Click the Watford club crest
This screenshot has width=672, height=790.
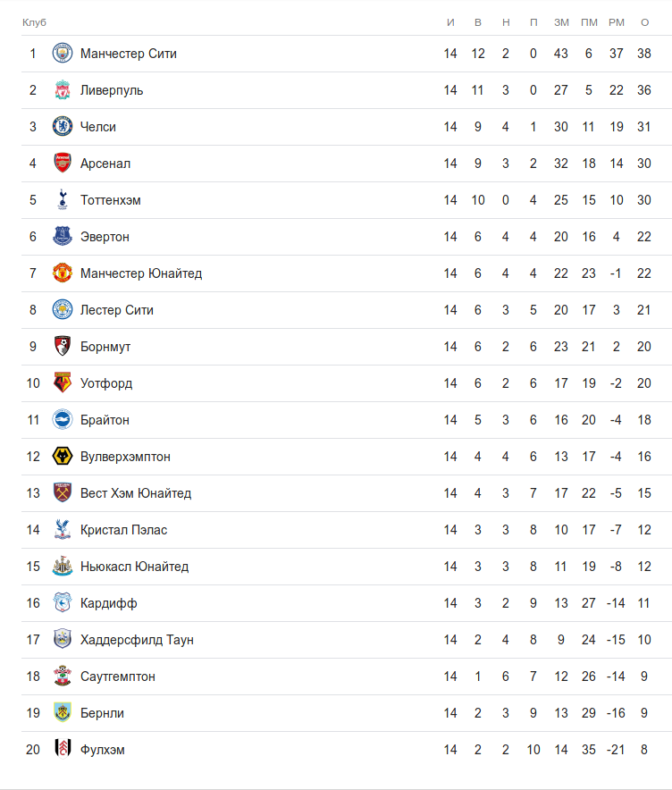tap(62, 383)
